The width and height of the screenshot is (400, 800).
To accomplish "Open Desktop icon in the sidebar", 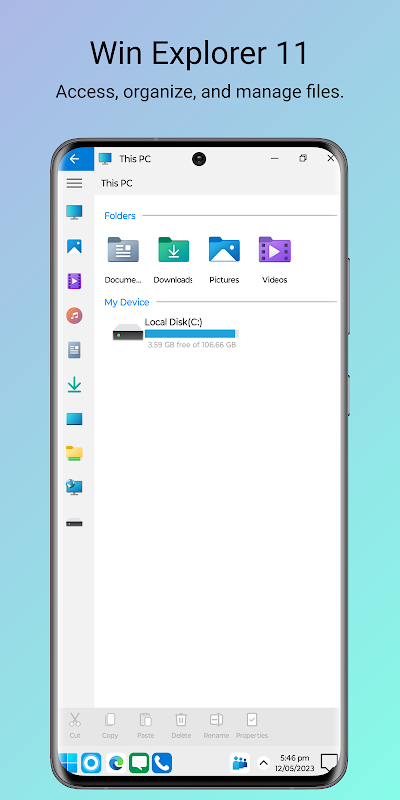I will click(74, 419).
